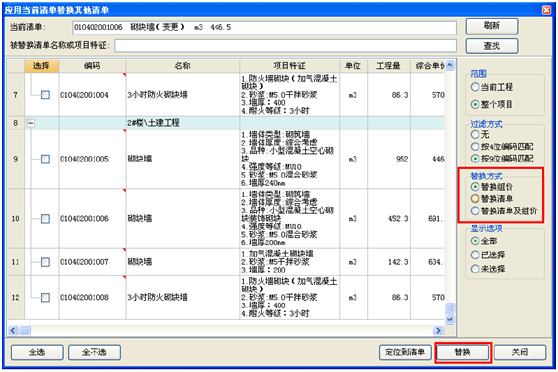558x372 pixels.
Task: Click the horizontal scrollbar thumb
Action: [25, 331]
